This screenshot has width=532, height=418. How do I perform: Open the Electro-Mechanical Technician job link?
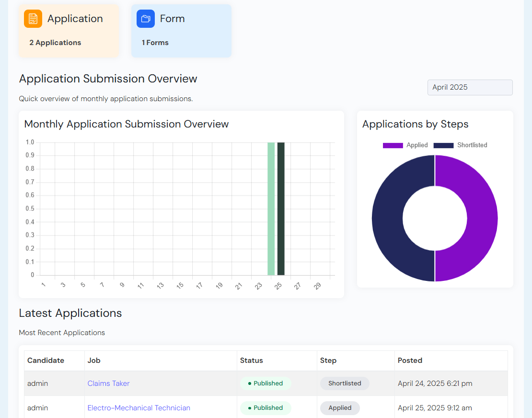[139, 408]
